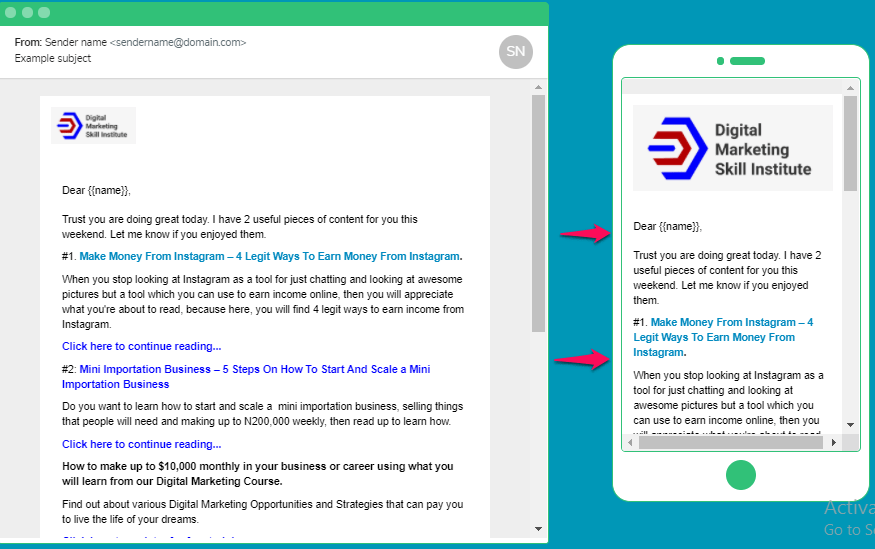875x549 pixels.
Task: Open second 'Click here to continue reading...' link
Action: [x=141, y=444]
